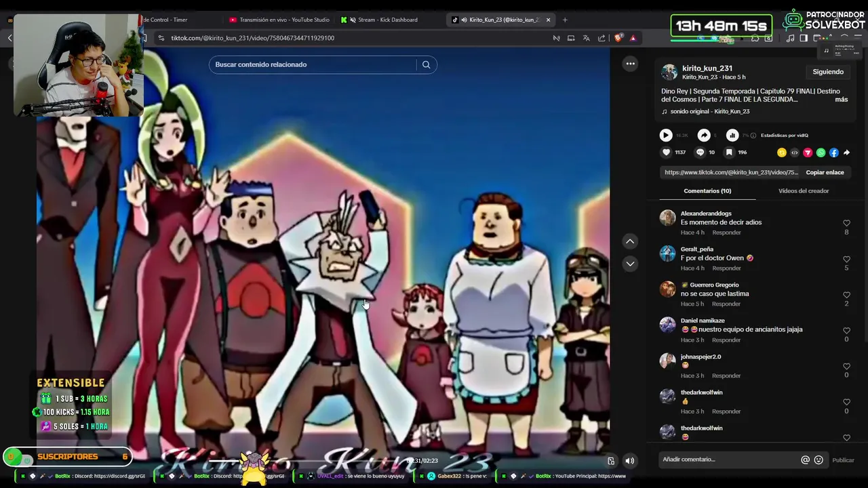Share on Facebook icon

[x=833, y=152]
